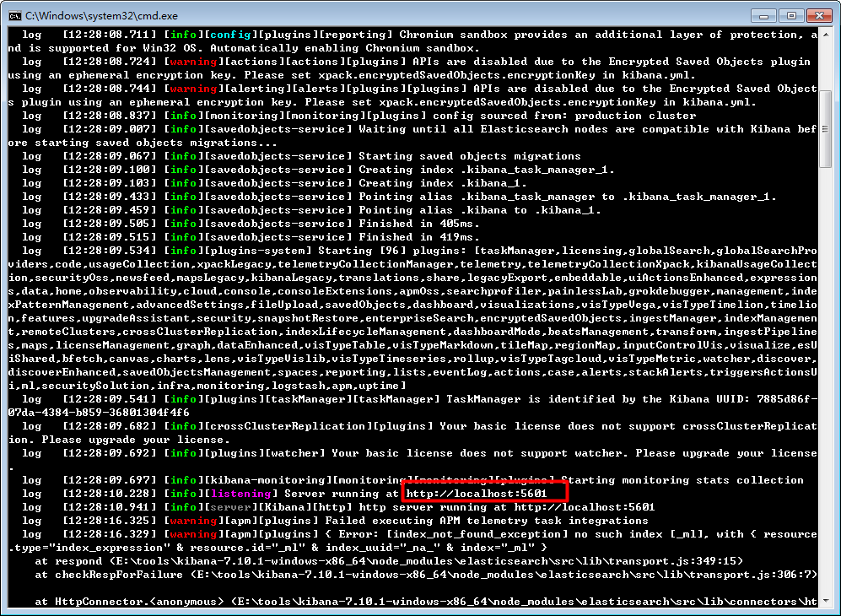Click "Creating index .kibana_task_manager_1."
This screenshot has width=841, height=616.
tap(487, 170)
